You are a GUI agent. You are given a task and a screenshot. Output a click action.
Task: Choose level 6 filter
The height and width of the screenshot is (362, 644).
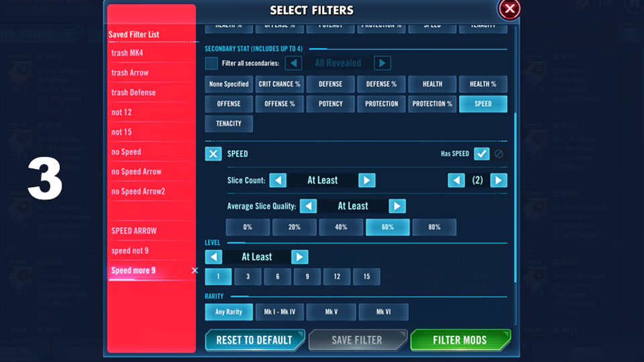click(278, 277)
